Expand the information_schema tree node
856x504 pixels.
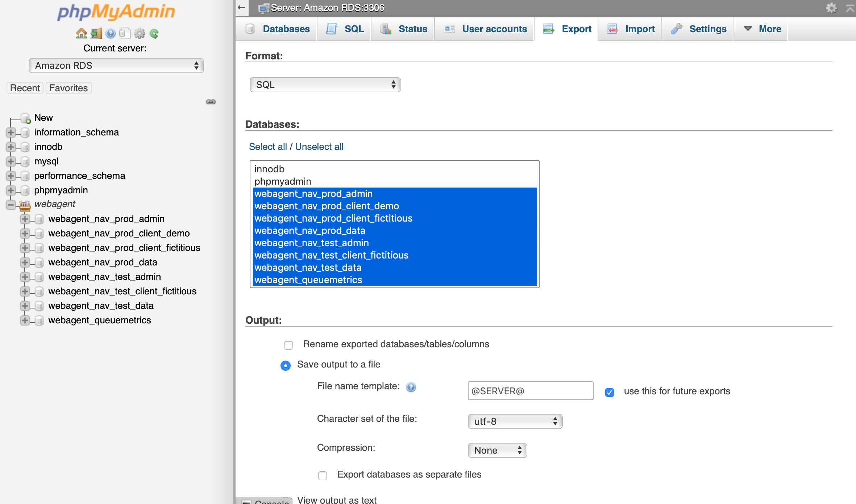tap(11, 133)
